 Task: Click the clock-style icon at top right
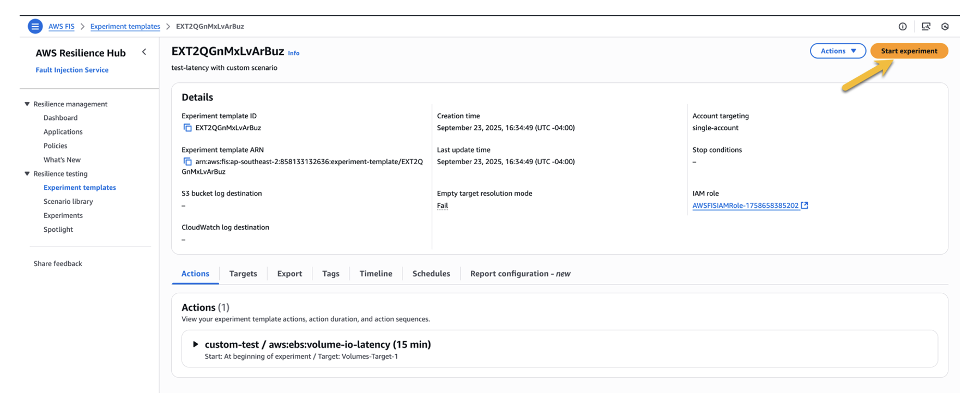coord(945,26)
